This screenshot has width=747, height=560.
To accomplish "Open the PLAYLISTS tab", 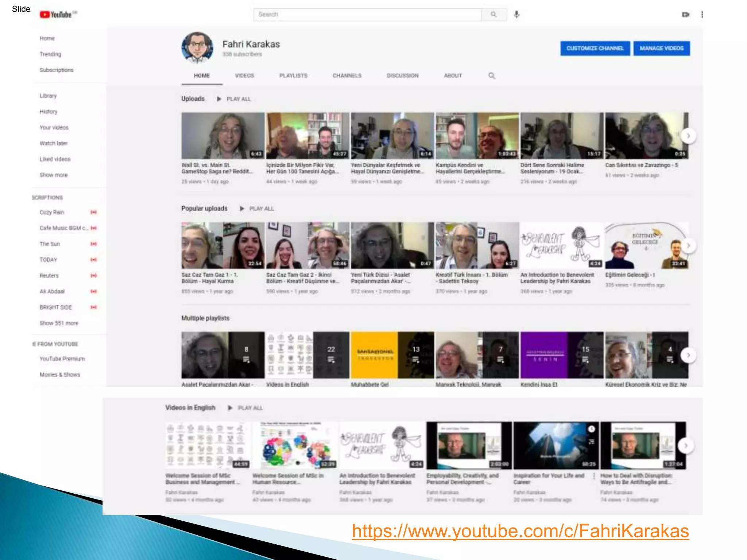I will tap(293, 75).
